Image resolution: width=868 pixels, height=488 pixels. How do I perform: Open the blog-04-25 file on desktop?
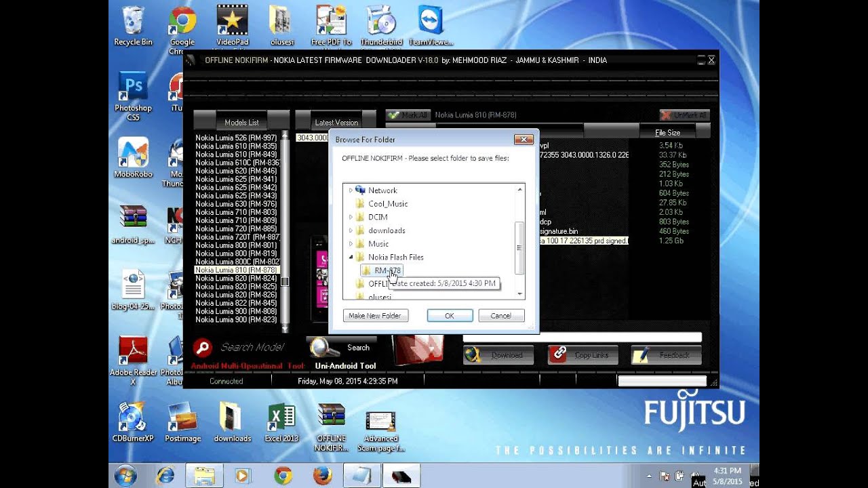pos(133,290)
